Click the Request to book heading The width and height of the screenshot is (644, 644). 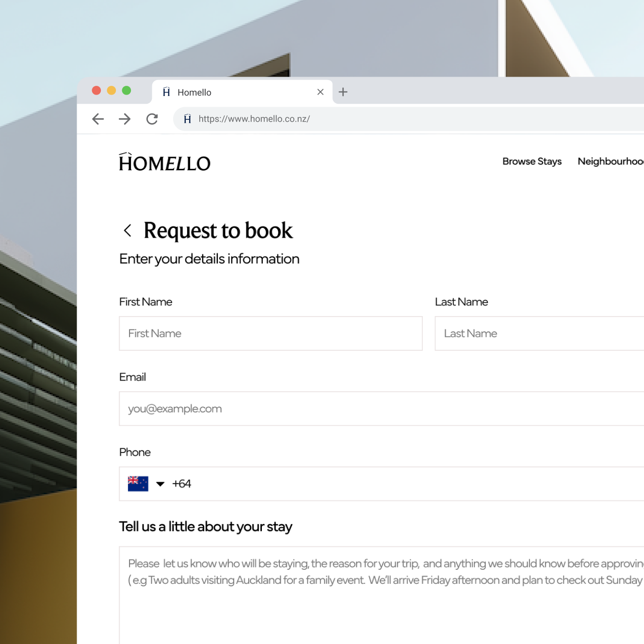click(218, 231)
